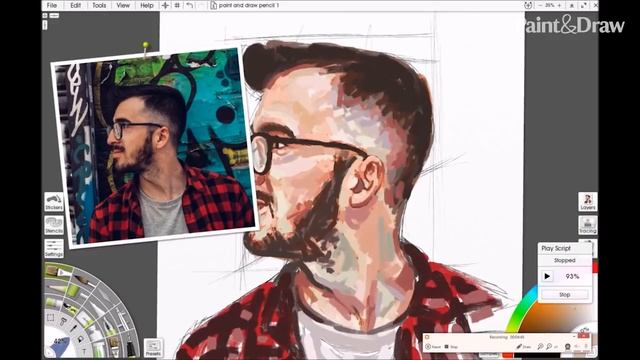This screenshot has width=640, height=360.
Task: Toggle the grid icon in the menu bar
Action: pos(177,5)
